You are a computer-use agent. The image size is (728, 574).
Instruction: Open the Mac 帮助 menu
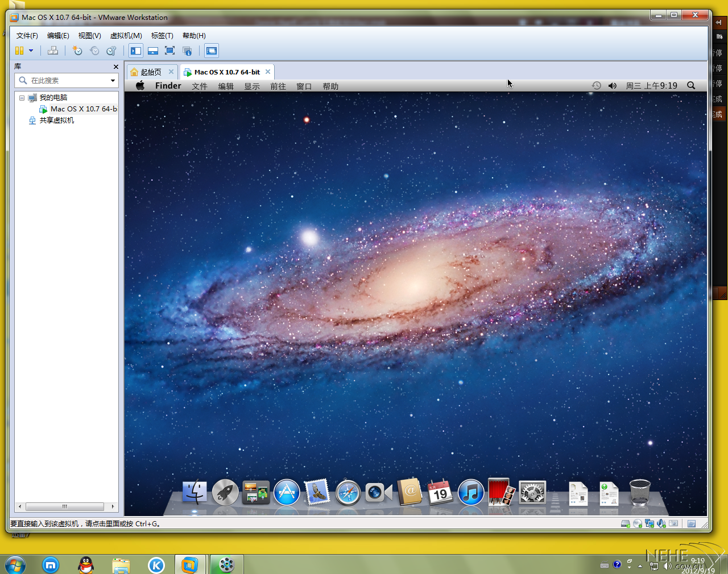coord(330,86)
